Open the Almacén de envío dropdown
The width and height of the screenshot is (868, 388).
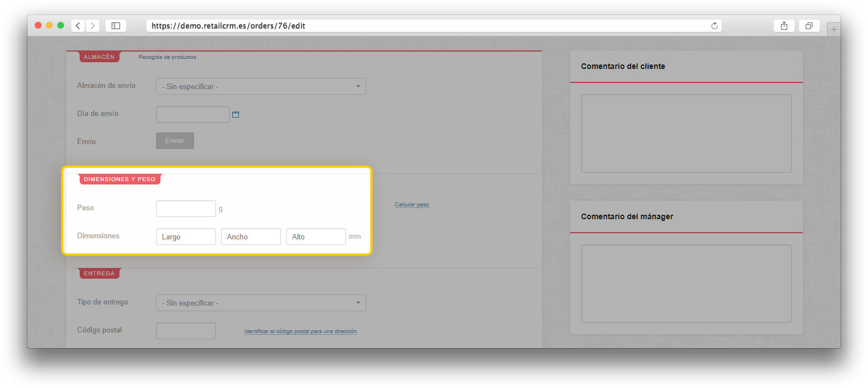[261, 86]
